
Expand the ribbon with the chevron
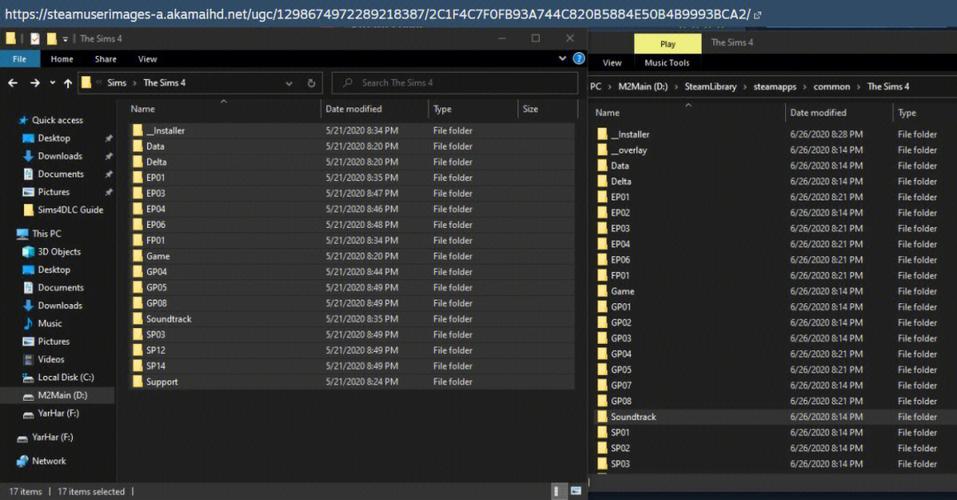(563, 60)
